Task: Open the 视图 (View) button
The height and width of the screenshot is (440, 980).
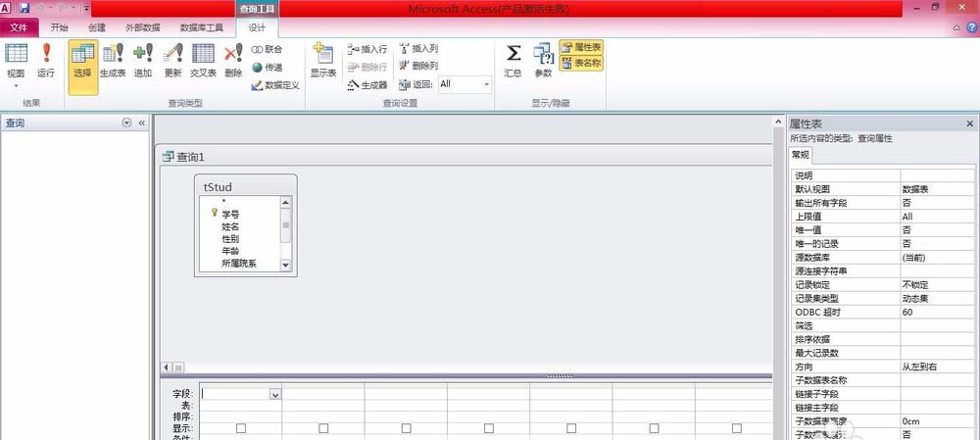Action: point(17,61)
